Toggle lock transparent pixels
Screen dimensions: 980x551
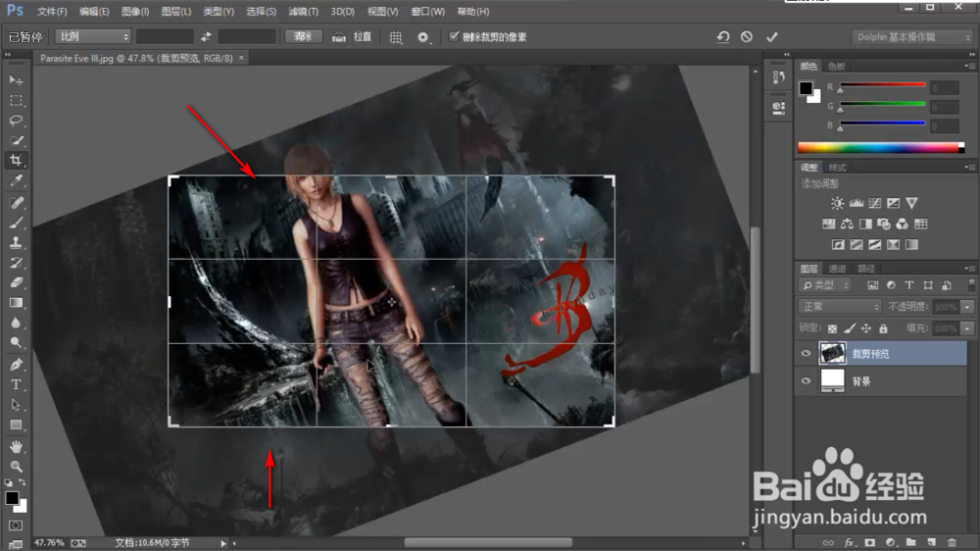pyautogui.click(x=832, y=327)
